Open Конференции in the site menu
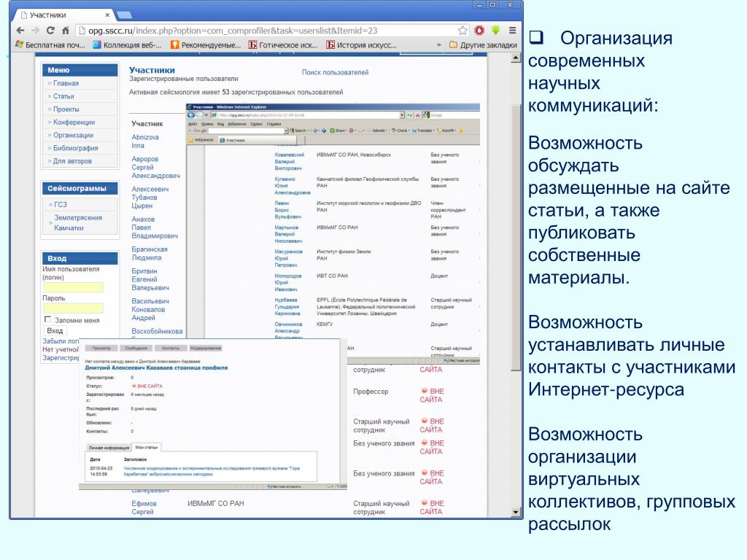The image size is (747, 560). point(74,122)
